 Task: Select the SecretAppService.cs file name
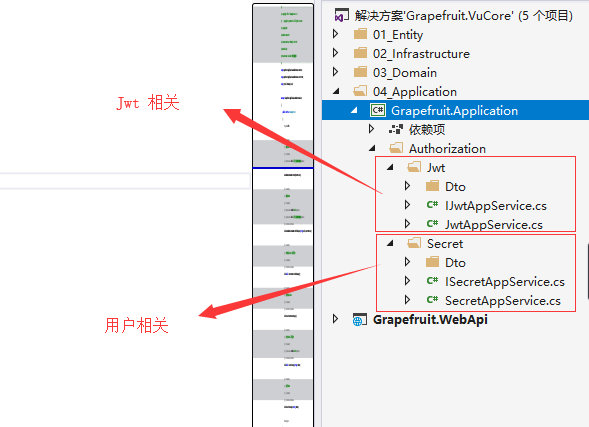click(503, 301)
